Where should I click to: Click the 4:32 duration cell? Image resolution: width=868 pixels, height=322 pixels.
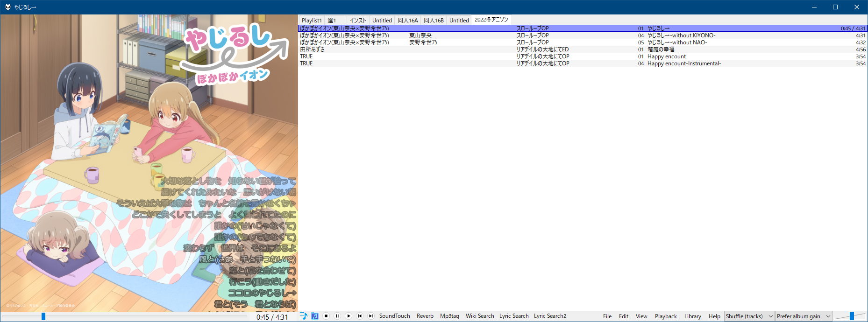(x=861, y=42)
